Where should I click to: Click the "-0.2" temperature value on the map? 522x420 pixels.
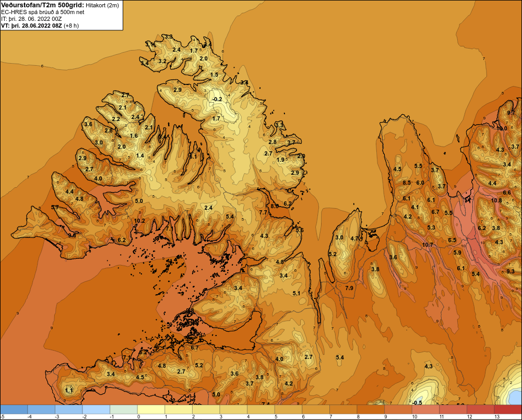[217, 99]
